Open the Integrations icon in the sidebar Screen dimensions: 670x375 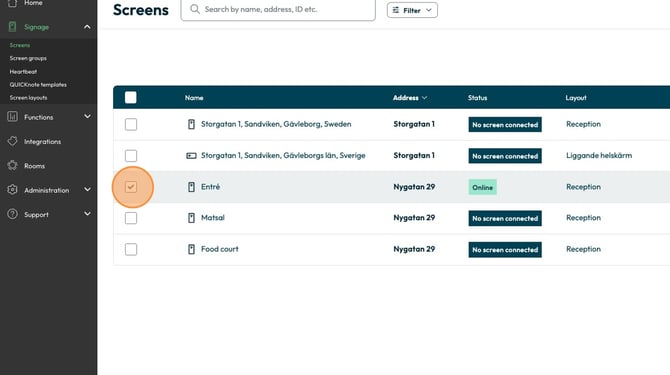pyautogui.click(x=12, y=141)
